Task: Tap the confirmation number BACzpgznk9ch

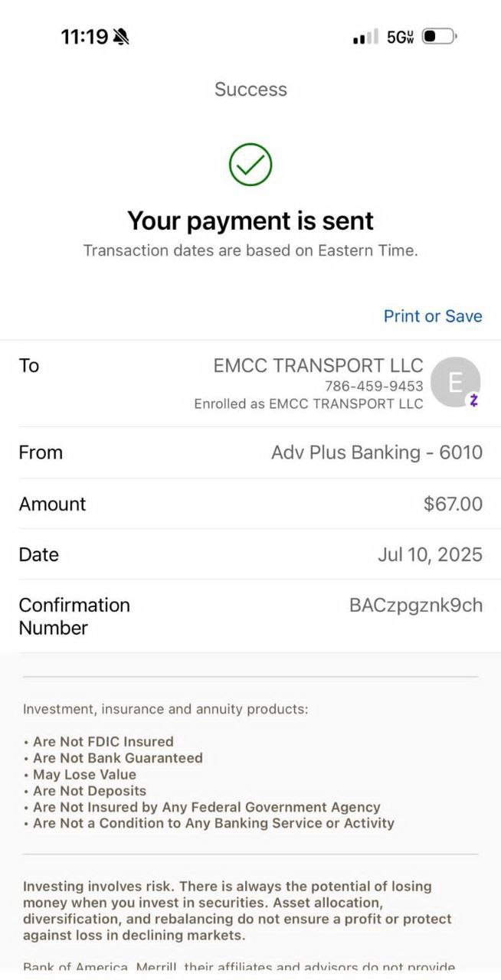Action: point(416,606)
